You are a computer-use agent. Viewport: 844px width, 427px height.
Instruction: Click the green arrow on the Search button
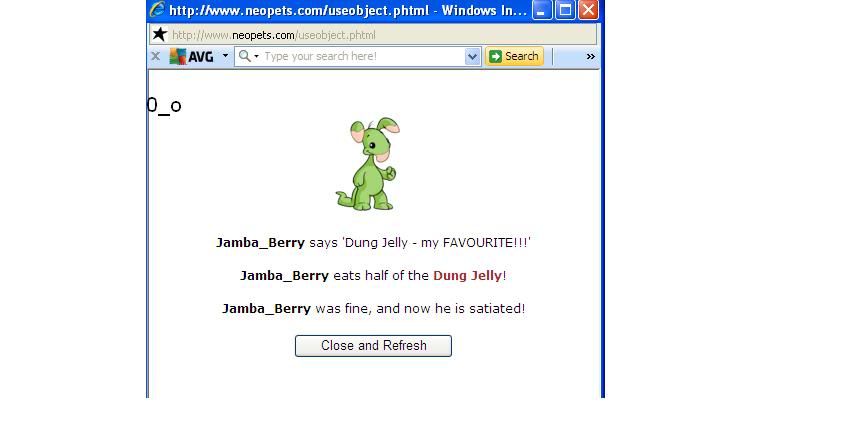[x=495, y=57]
